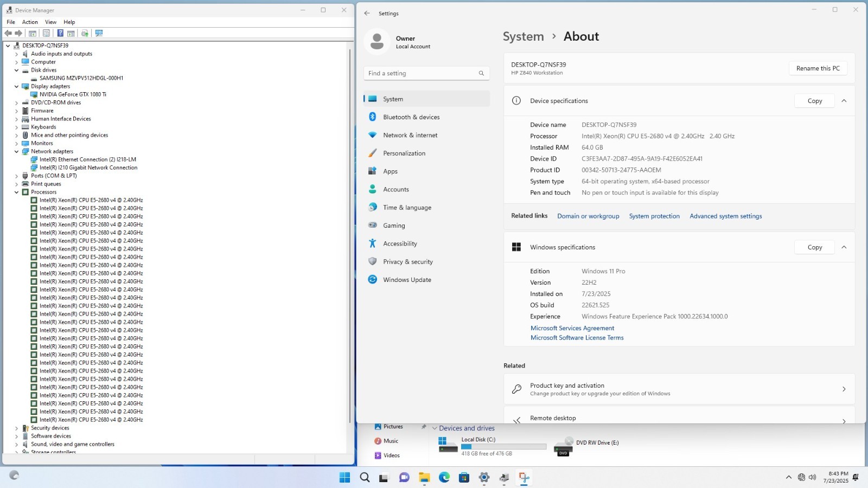868x488 pixels.
Task: Open Microsoft Edge from taskbar
Action: (x=444, y=477)
